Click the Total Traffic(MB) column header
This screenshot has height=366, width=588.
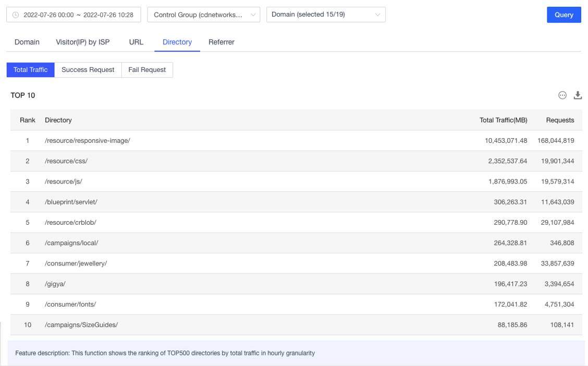tap(503, 120)
